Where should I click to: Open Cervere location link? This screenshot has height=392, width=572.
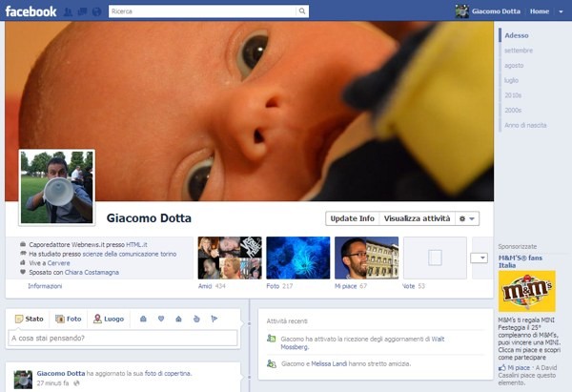(x=59, y=263)
